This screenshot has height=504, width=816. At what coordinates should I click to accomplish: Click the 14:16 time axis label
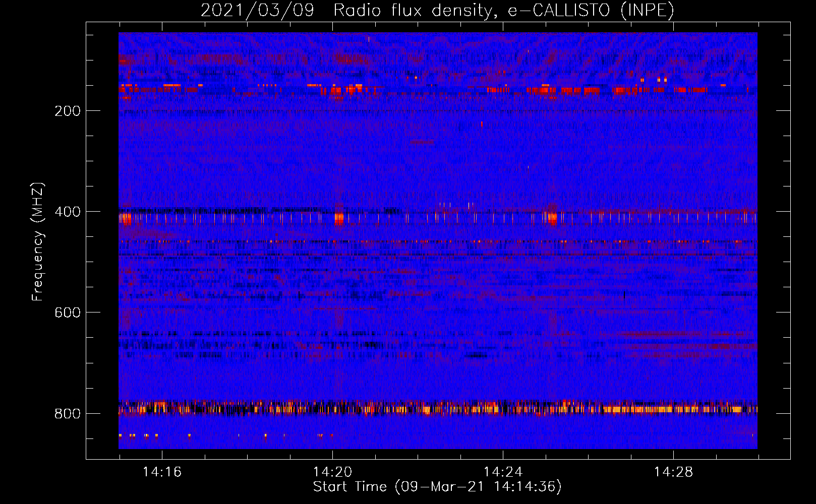(162, 472)
